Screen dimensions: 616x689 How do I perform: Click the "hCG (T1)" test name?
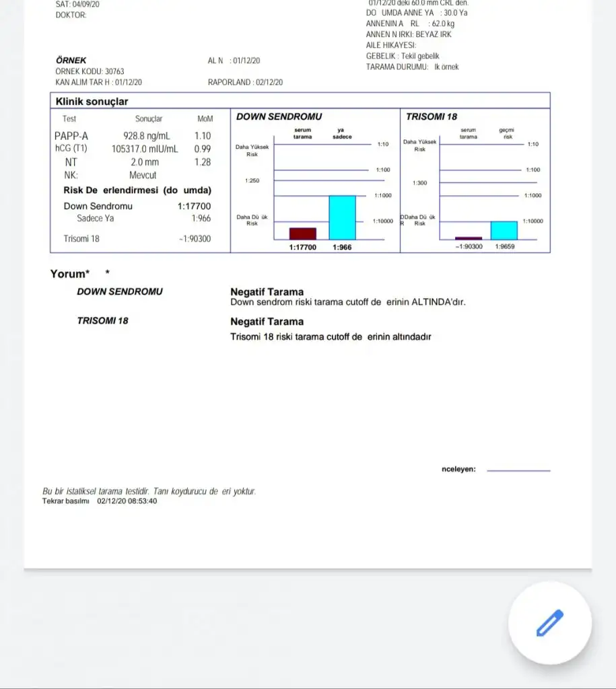[71, 149]
